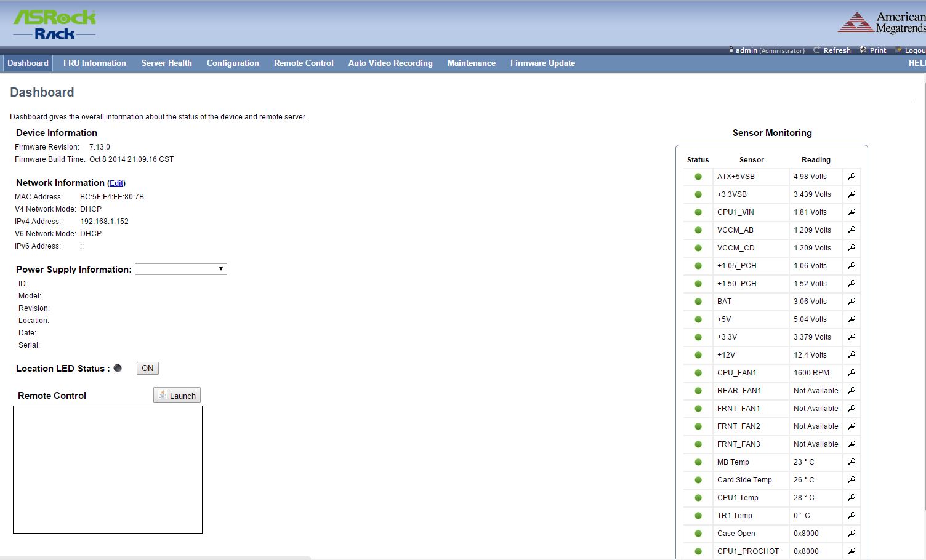Select the 1600 RPM reading
Image resolution: width=926 pixels, height=560 pixels.
[811, 373]
